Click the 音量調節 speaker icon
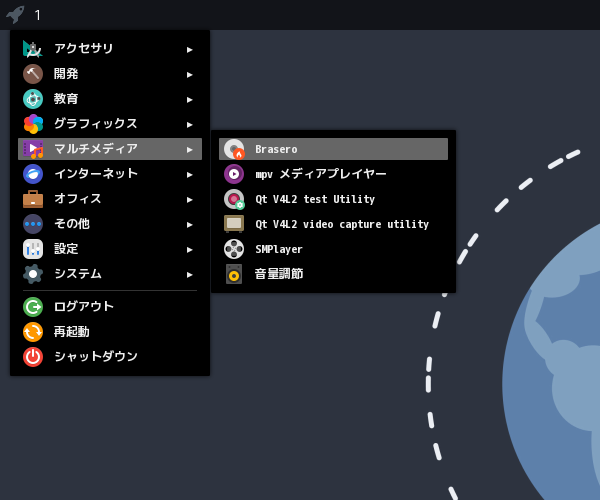Screen dimensions: 600x500 pyautogui.click(x=234, y=274)
